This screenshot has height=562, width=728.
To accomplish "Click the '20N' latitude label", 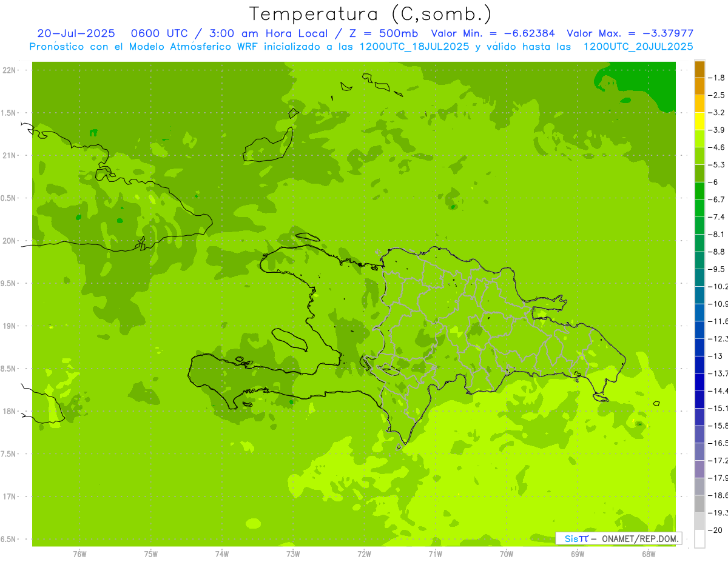I will tap(9, 241).
